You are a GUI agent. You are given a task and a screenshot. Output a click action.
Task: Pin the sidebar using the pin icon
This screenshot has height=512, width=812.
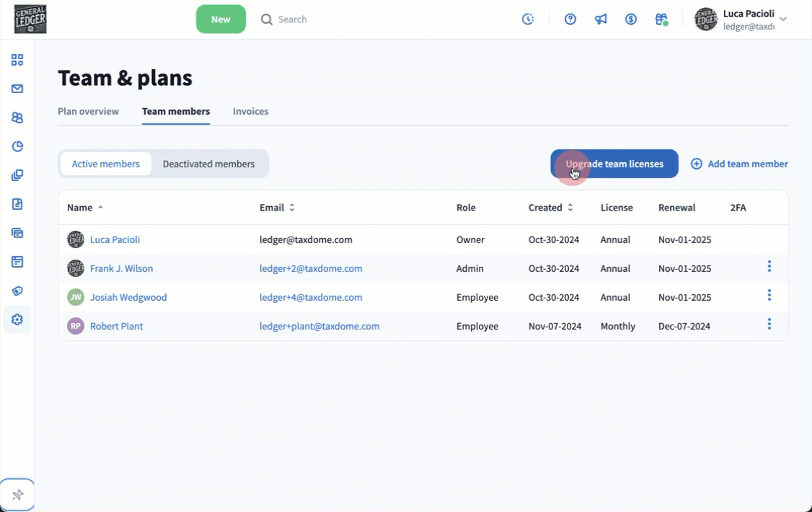[17, 495]
